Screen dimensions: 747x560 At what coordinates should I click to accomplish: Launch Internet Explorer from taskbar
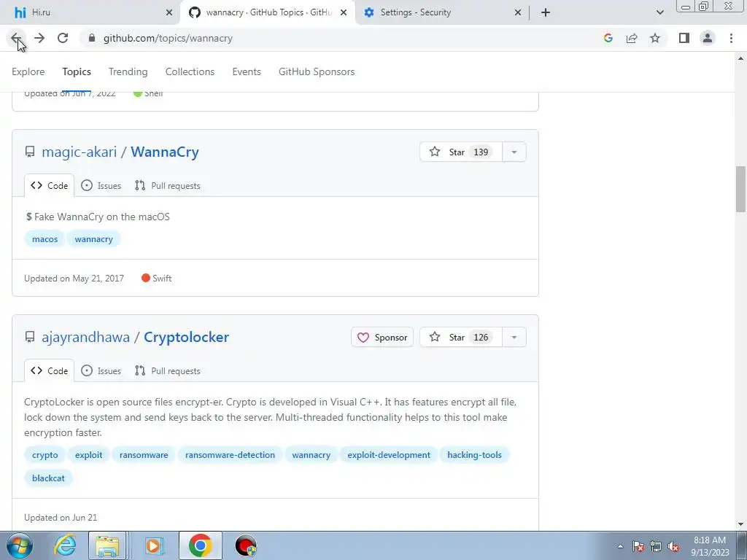(65, 545)
